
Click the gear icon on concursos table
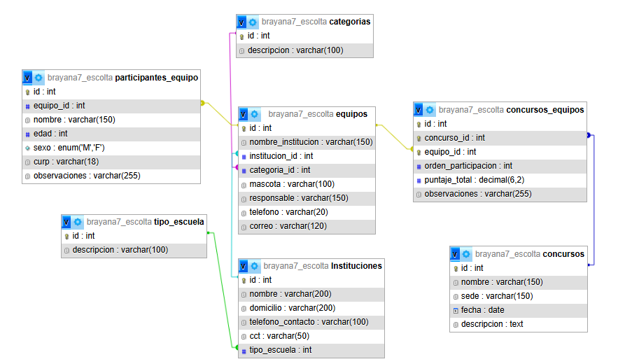click(x=467, y=254)
